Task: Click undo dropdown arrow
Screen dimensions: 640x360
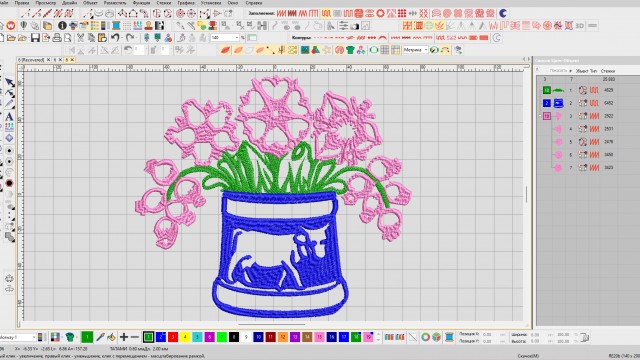Action: (x=121, y=38)
